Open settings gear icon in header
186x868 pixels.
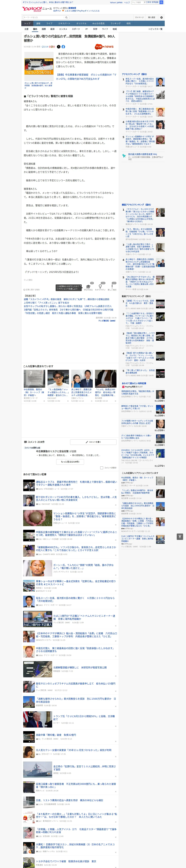161,18
